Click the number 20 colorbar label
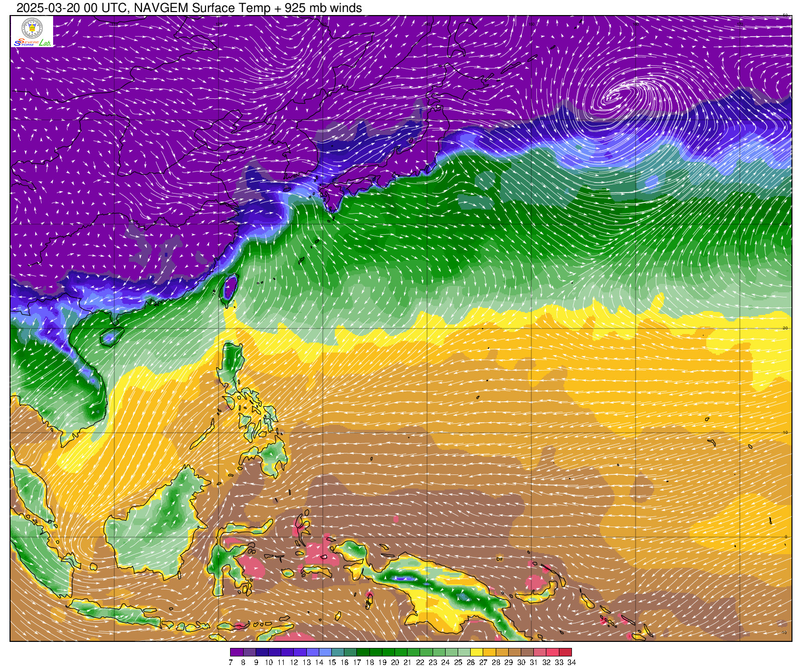 (x=395, y=662)
